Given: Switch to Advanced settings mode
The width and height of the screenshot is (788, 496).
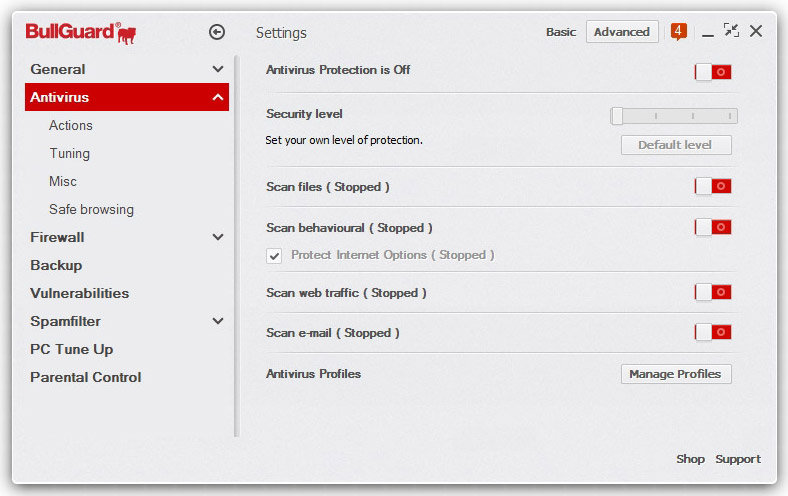Looking at the screenshot, I should tap(622, 32).
